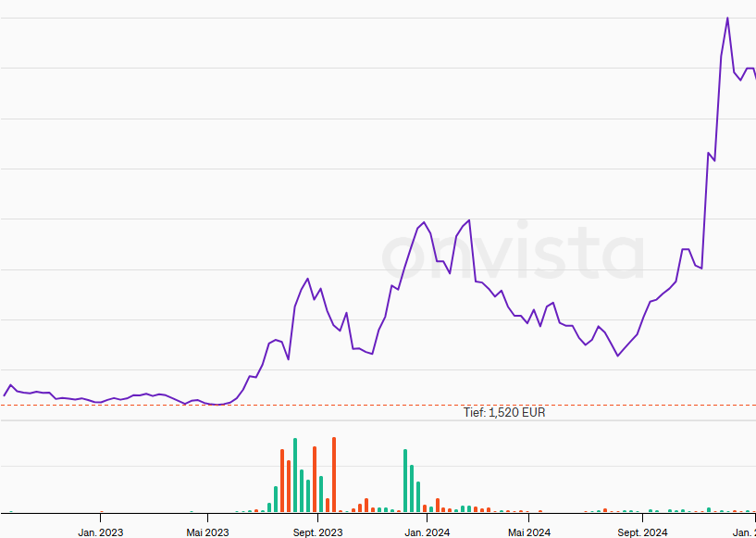
Task: Click the price line above Mai 2024 label
Action: pyautogui.click(x=529, y=316)
